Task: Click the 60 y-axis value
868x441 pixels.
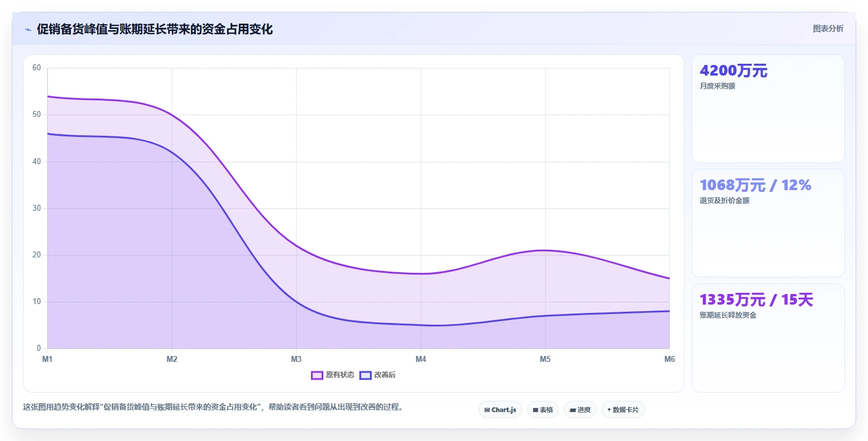Action: click(37, 68)
